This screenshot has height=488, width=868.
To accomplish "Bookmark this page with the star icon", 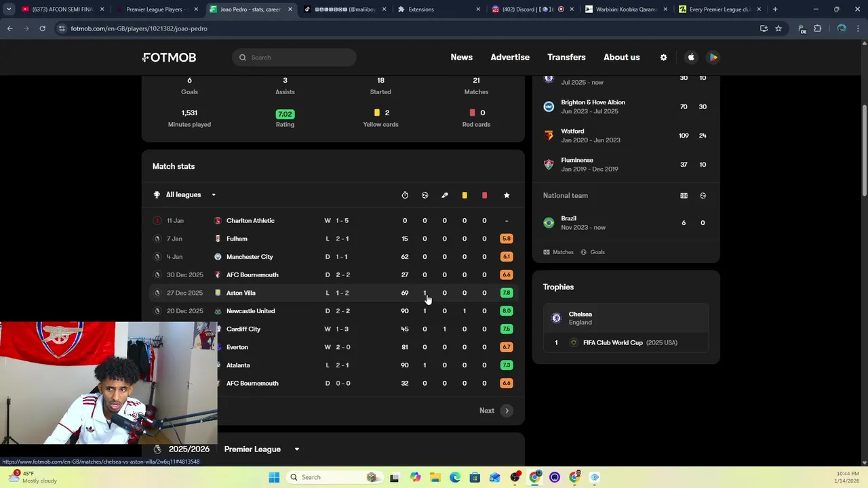I will coord(778,28).
